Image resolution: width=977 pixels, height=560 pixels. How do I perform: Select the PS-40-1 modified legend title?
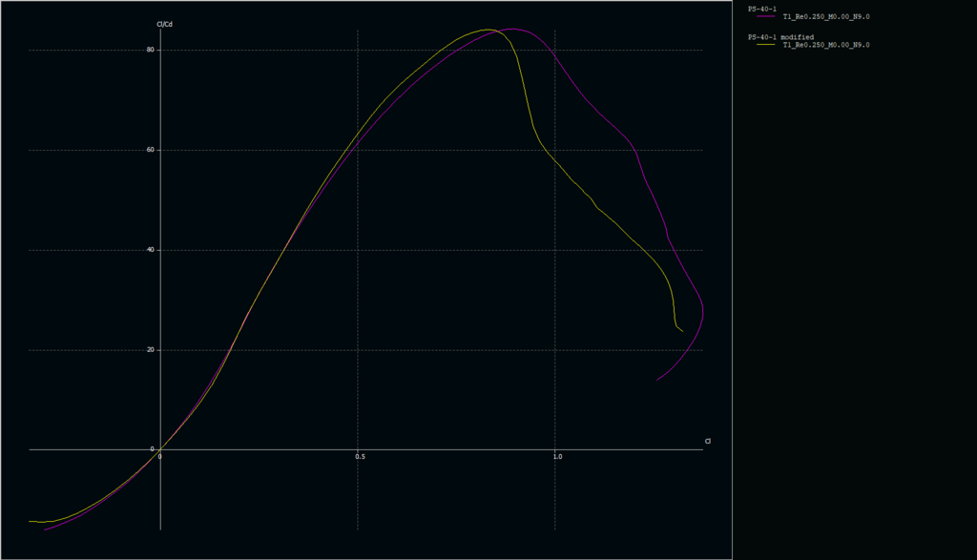[x=780, y=36]
